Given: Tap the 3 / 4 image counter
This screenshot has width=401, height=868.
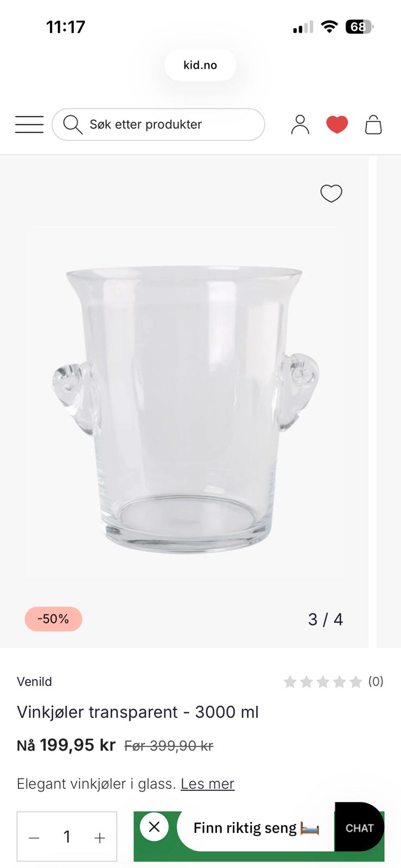Looking at the screenshot, I should (x=326, y=620).
